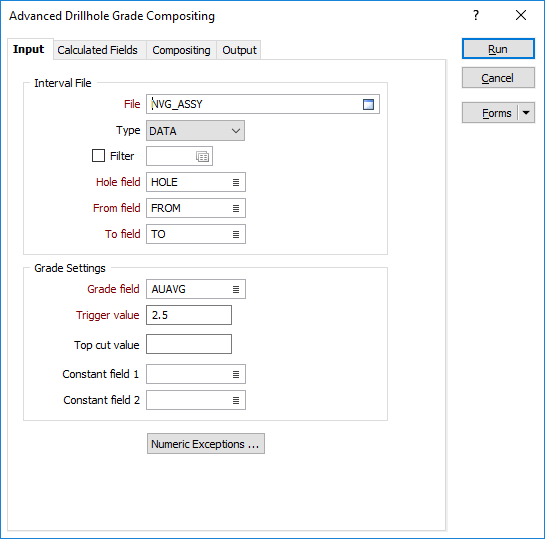Screen dimensions: 546x540
Task: Click the Top cut value input
Action: pyautogui.click(x=189, y=344)
